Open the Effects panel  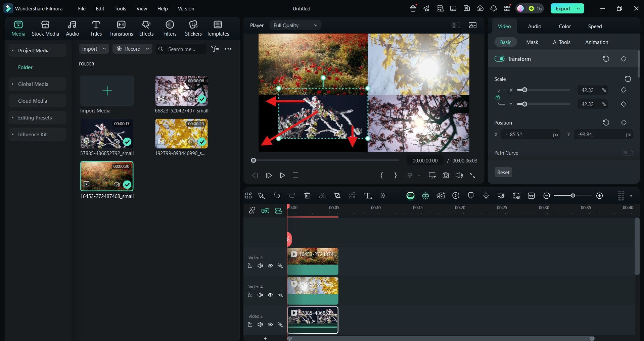coord(146,28)
